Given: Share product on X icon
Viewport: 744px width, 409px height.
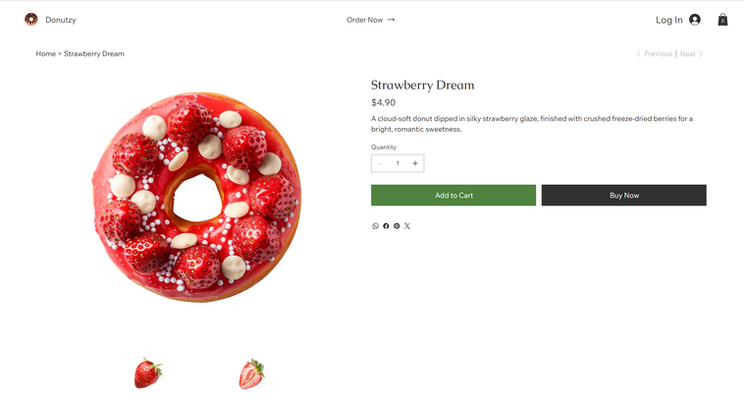Looking at the screenshot, I should click(407, 226).
